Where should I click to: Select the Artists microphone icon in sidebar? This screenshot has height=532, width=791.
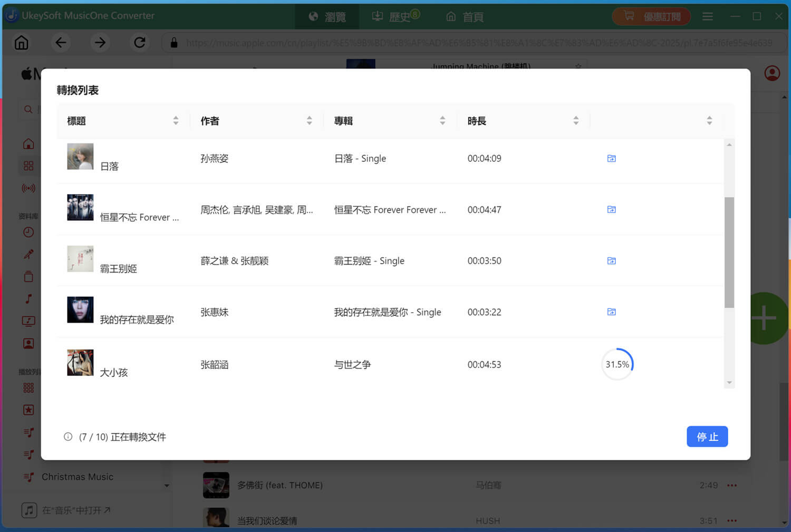click(x=28, y=254)
